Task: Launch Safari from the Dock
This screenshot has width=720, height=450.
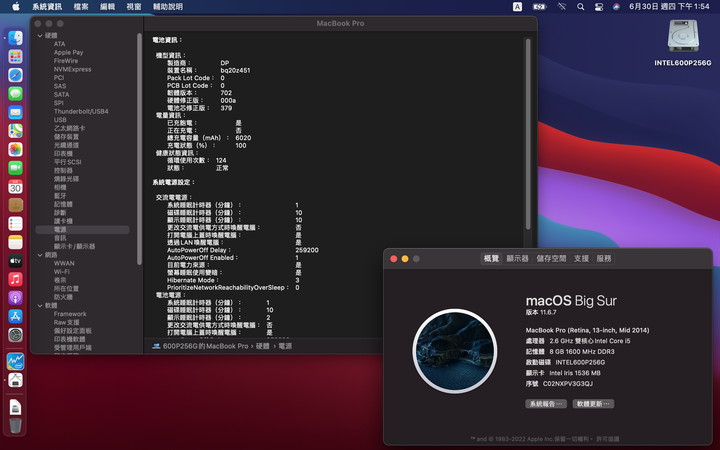Action: click(15, 75)
